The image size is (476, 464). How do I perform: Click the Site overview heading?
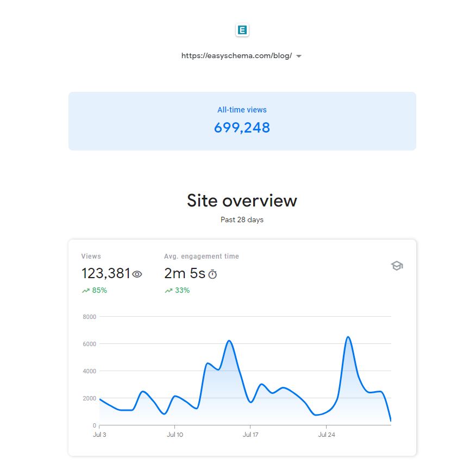(x=242, y=200)
